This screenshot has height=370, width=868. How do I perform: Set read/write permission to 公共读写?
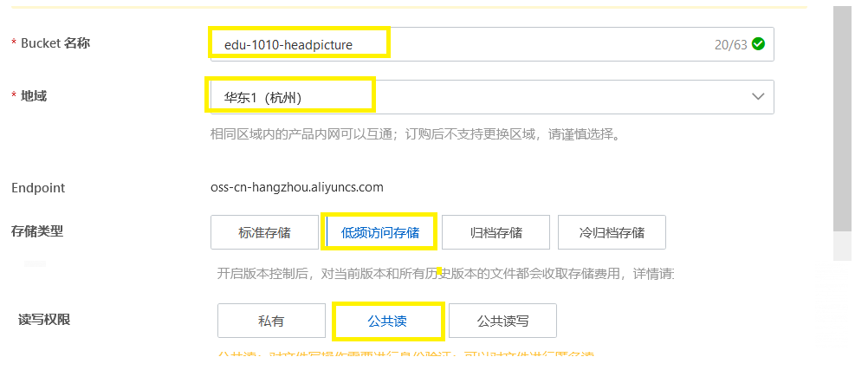tap(502, 321)
